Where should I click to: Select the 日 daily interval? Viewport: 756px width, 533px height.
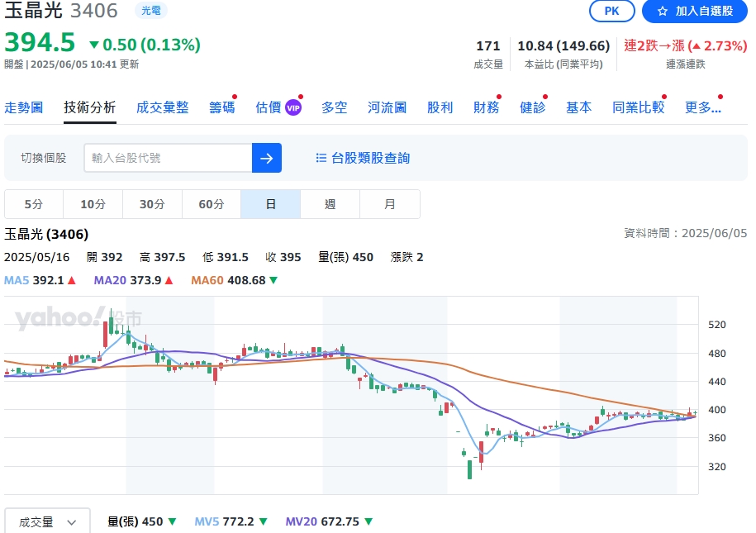(271, 204)
